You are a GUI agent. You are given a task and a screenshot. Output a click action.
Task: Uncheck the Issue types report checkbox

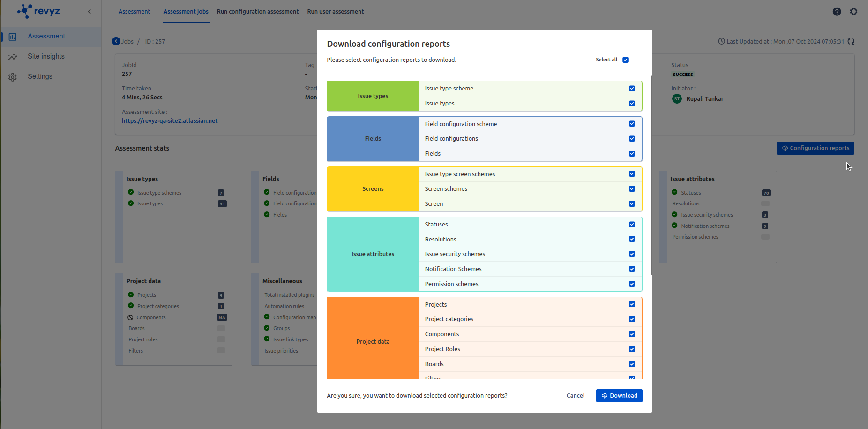click(x=632, y=104)
